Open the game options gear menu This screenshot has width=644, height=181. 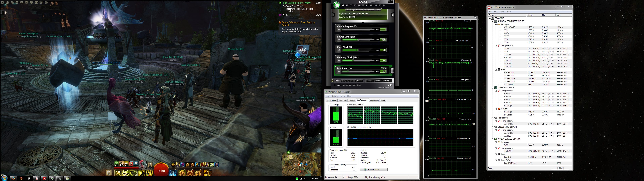(x=2, y=3)
